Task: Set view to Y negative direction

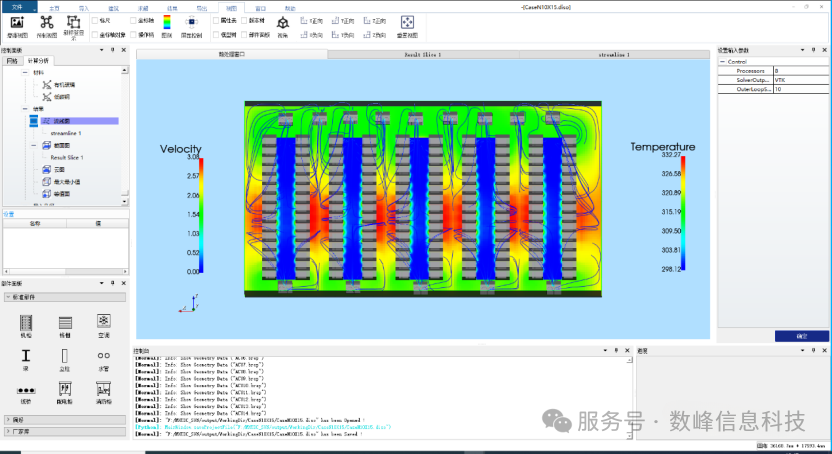Action: coord(343,34)
